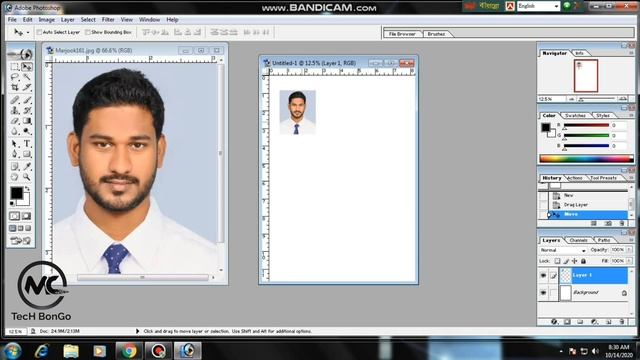This screenshot has height=360, width=640.
Task: Select the Eyedropper tool
Action: point(27,167)
